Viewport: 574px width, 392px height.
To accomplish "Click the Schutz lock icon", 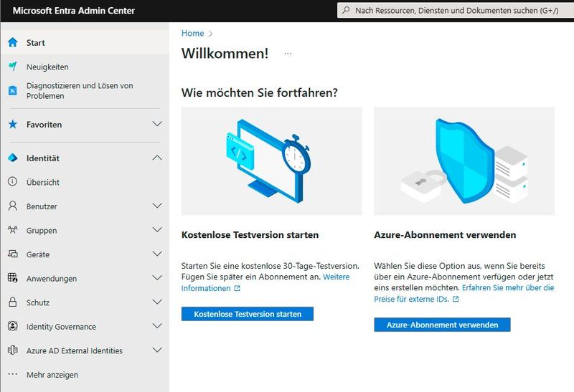I will 12,302.
